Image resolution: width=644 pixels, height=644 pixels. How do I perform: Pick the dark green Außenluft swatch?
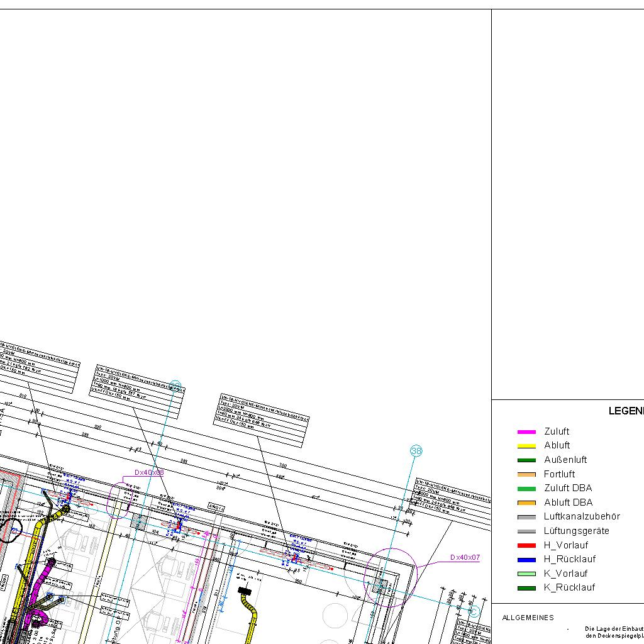[526, 460]
